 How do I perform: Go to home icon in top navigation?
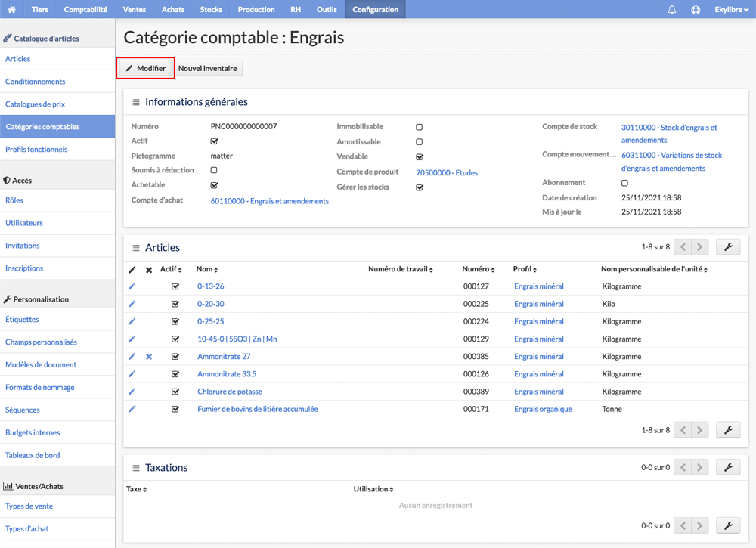[x=11, y=9]
